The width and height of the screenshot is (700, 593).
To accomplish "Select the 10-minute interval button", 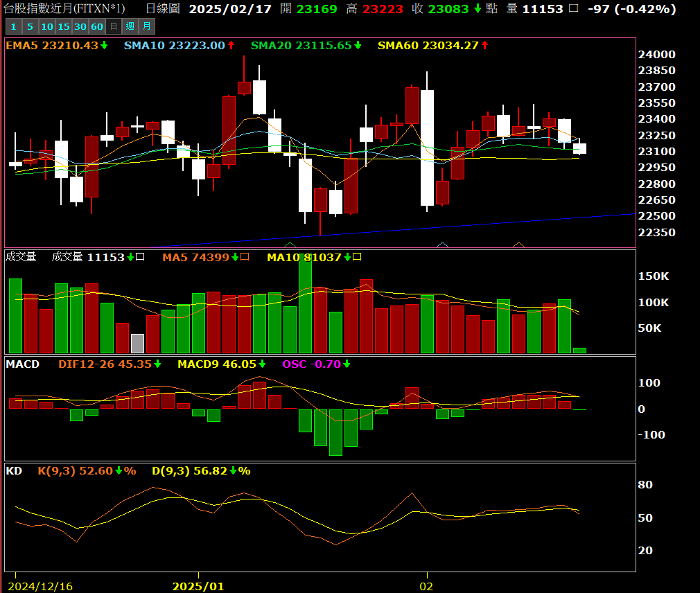I will pos(46,26).
